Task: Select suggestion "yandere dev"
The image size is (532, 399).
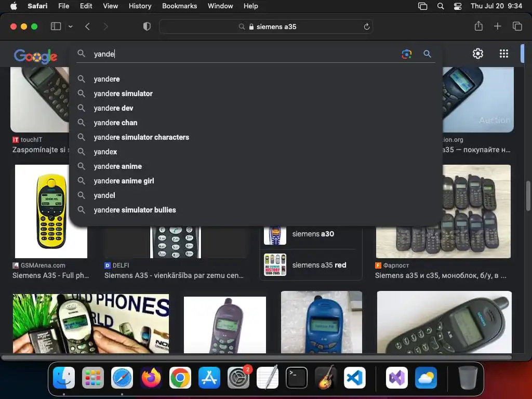Action: coord(256,108)
